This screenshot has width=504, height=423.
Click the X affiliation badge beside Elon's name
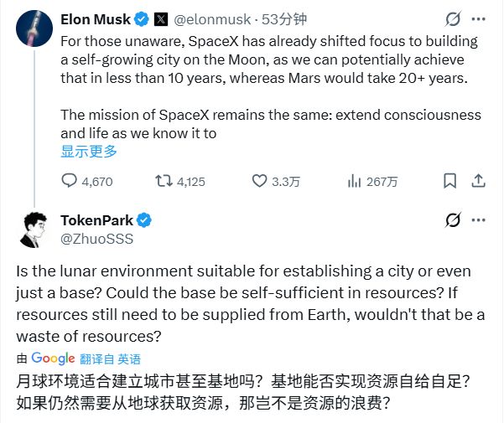click(x=162, y=18)
